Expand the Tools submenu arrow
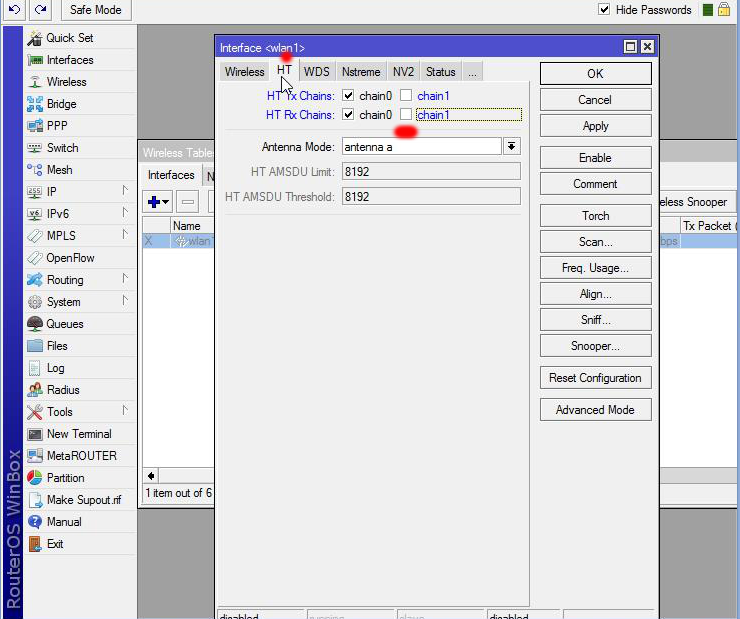This screenshot has width=740, height=619. (x=125, y=410)
